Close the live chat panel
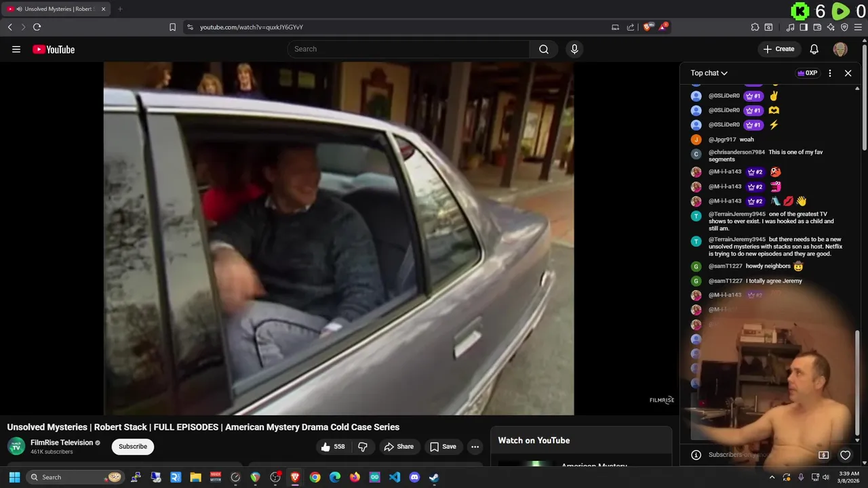 click(x=848, y=73)
